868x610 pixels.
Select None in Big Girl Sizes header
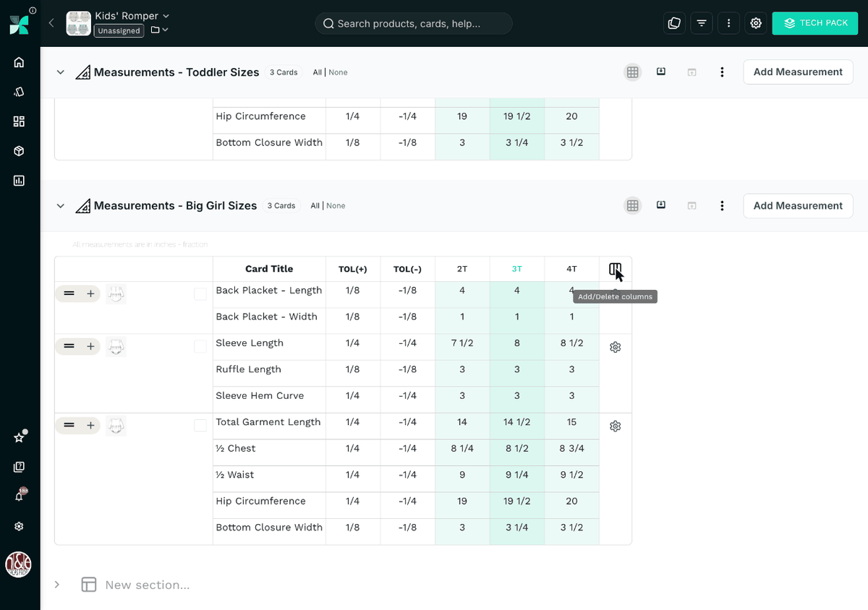point(336,206)
